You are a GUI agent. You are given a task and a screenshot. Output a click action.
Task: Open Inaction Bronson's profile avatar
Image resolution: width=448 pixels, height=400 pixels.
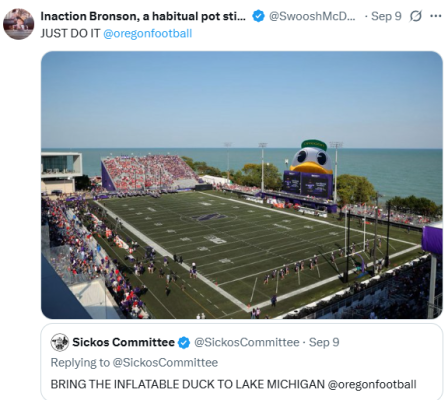[x=18, y=24]
